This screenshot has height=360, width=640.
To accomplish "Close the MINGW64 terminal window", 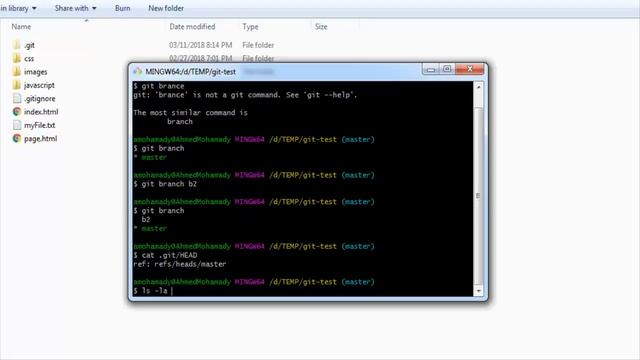I will tap(469, 69).
